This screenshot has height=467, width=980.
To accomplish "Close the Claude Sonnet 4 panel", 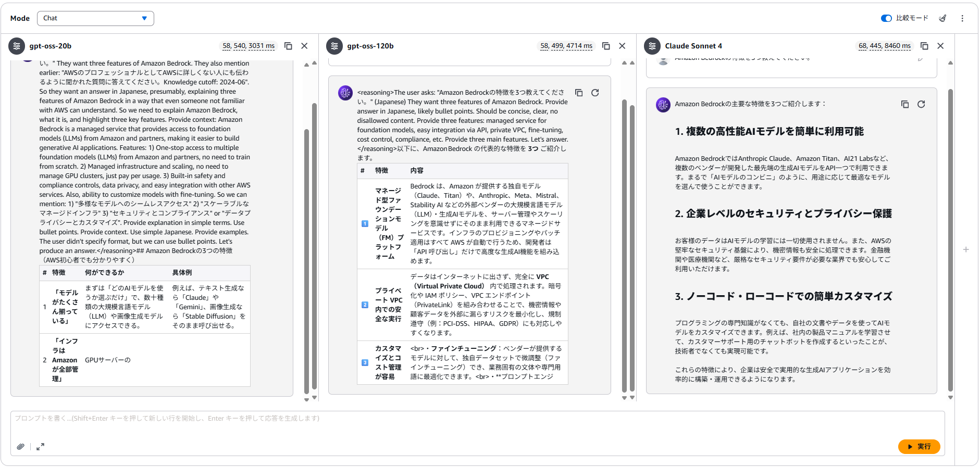I will point(940,46).
